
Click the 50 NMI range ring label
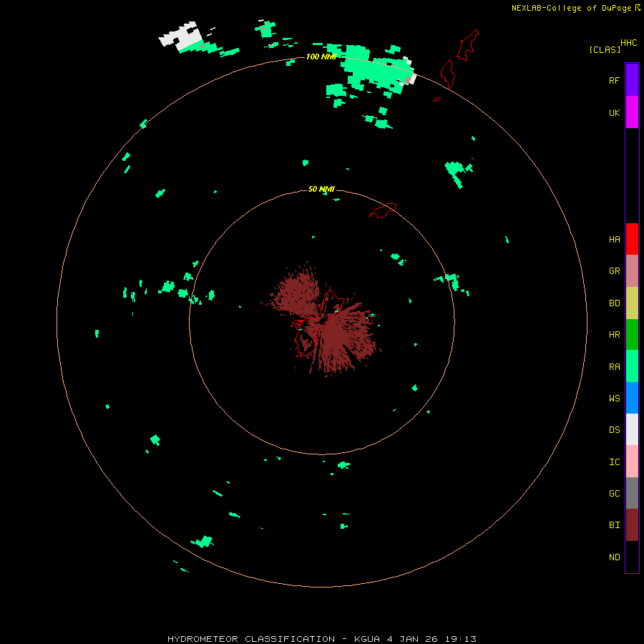tap(321, 189)
